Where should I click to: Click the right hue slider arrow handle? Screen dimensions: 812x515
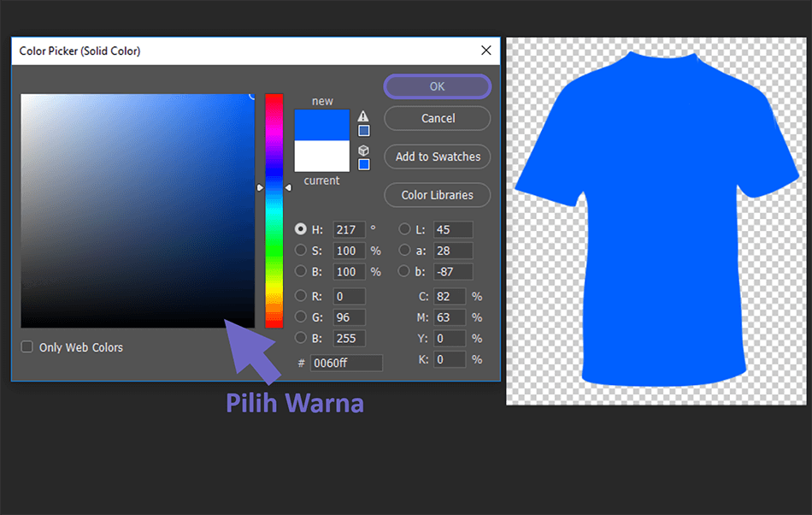point(288,187)
